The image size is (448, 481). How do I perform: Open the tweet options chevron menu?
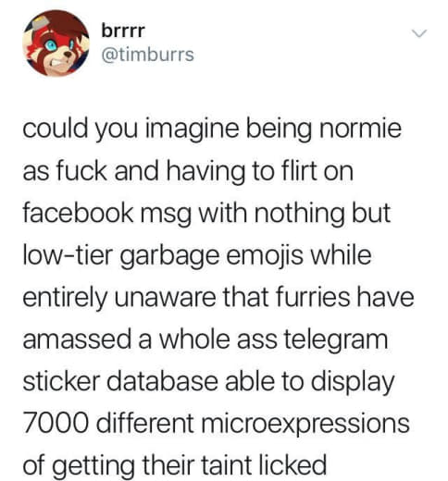click(x=419, y=33)
